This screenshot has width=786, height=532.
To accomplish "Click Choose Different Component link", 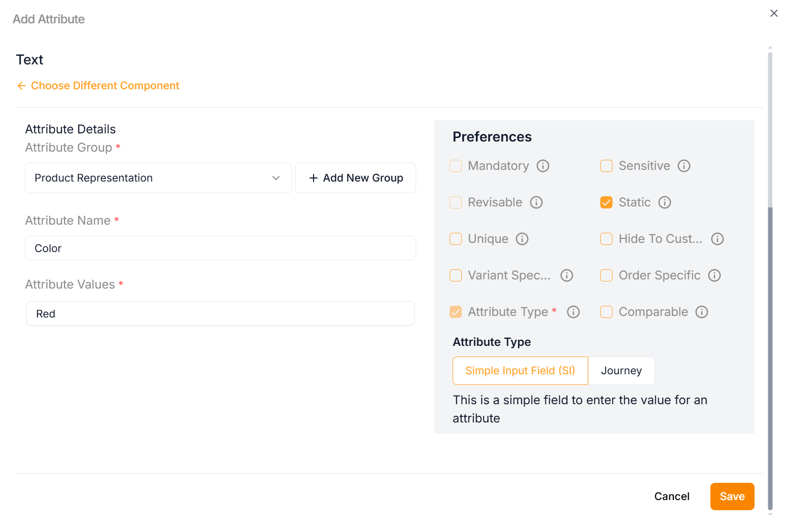I will pyautogui.click(x=105, y=86).
